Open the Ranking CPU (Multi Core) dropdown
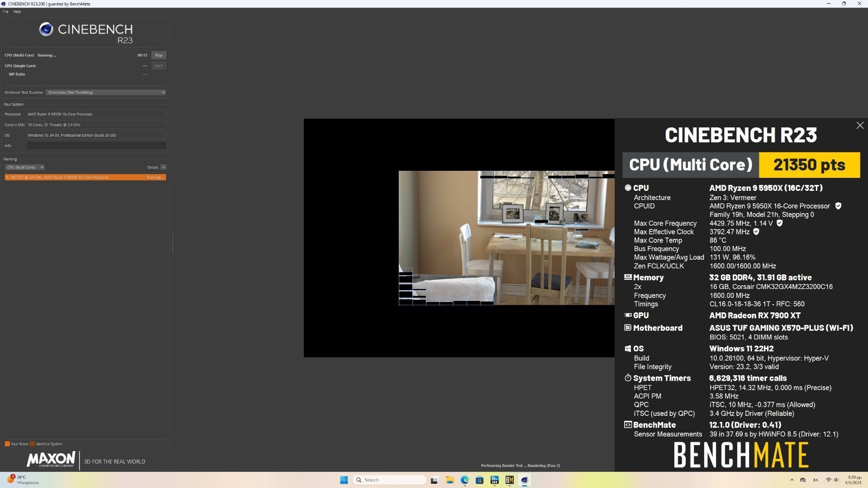Screen dimensions: 868x488 point(25,167)
